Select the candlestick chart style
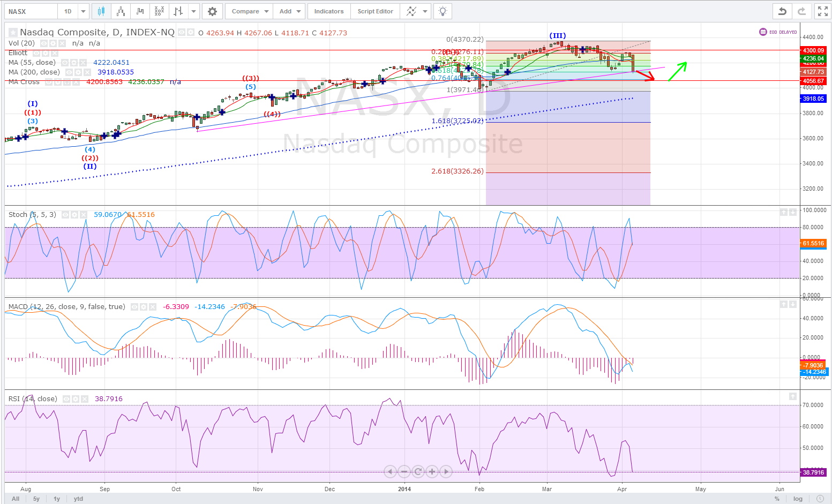This screenshot has height=504, width=832. [101, 11]
